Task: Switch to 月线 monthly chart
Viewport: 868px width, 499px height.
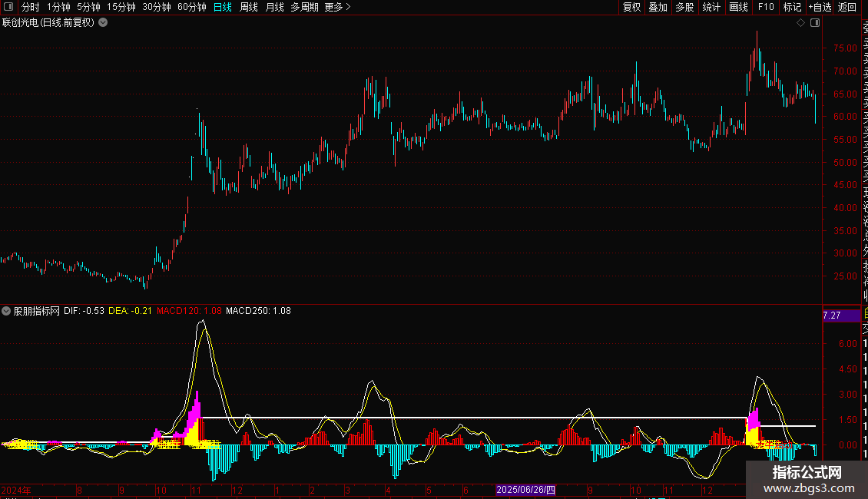Action: tap(274, 7)
